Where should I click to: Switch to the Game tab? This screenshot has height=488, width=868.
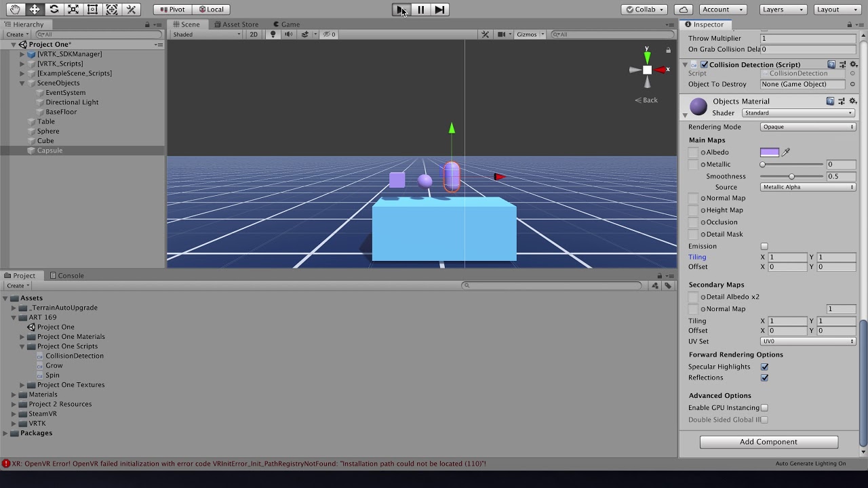click(x=285, y=24)
